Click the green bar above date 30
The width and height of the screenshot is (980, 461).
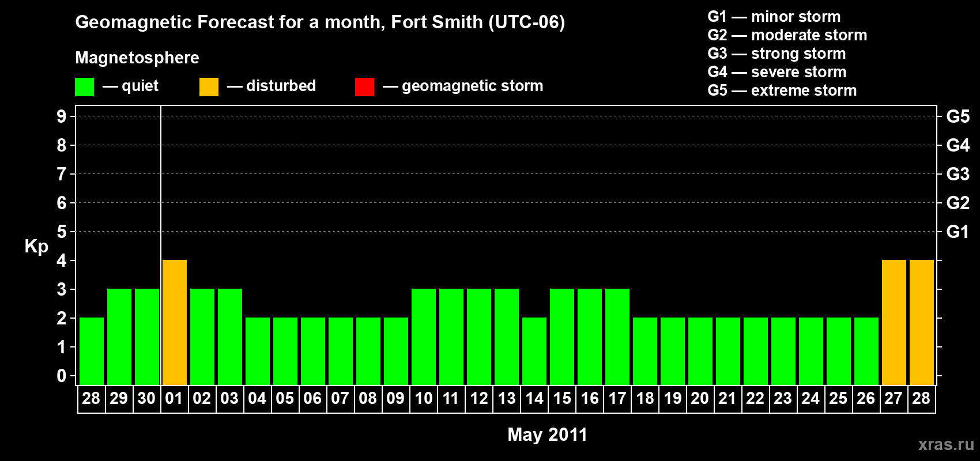147,337
